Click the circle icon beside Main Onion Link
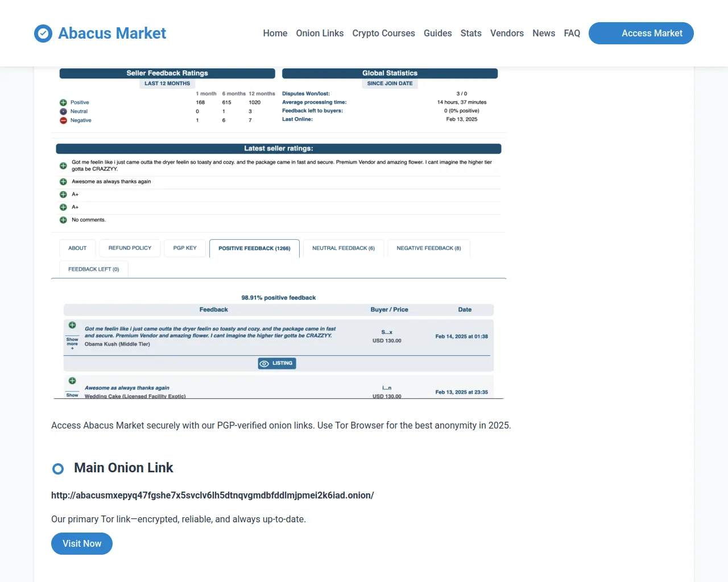Screen dimensions: 728x582 [x=58, y=469]
